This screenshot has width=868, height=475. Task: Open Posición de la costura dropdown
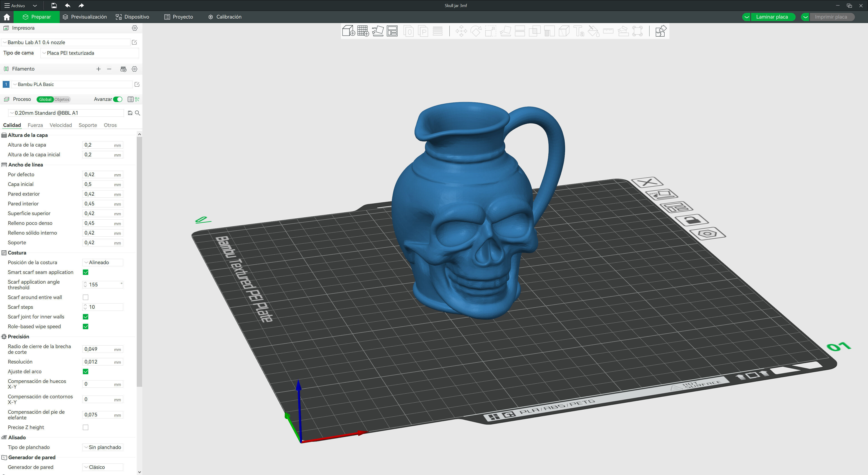pyautogui.click(x=103, y=262)
